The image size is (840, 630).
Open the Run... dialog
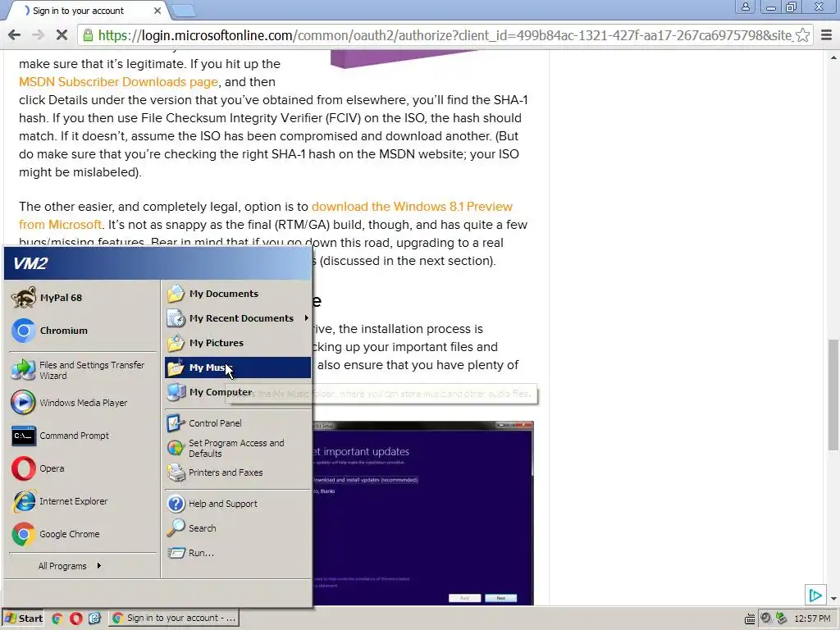tap(237, 553)
